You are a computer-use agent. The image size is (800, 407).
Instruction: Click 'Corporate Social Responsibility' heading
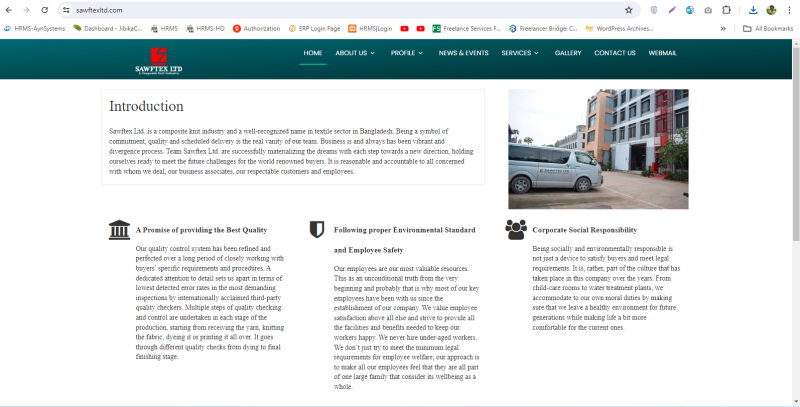pyautogui.click(x=585, y=230)
